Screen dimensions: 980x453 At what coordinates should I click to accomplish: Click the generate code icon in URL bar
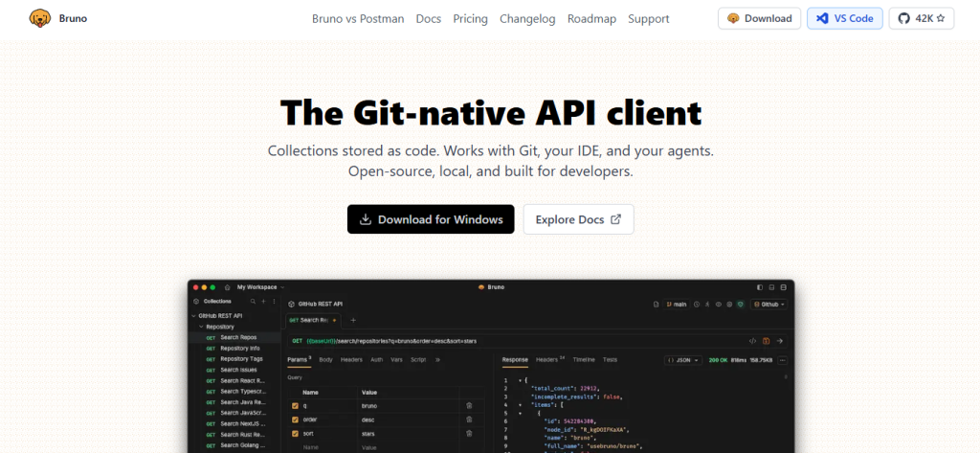tap(752, 341)
